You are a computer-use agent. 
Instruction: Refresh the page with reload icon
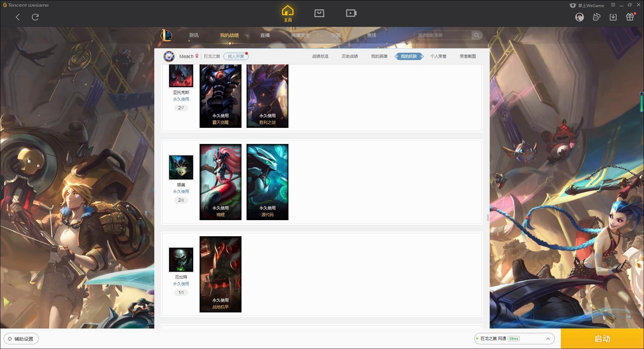[35, 17]
